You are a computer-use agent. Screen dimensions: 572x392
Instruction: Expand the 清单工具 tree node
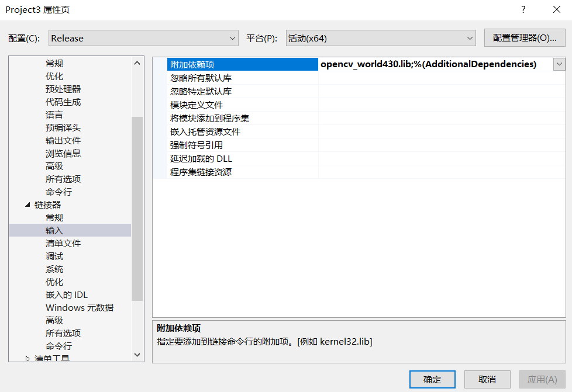tap(27, 359)
